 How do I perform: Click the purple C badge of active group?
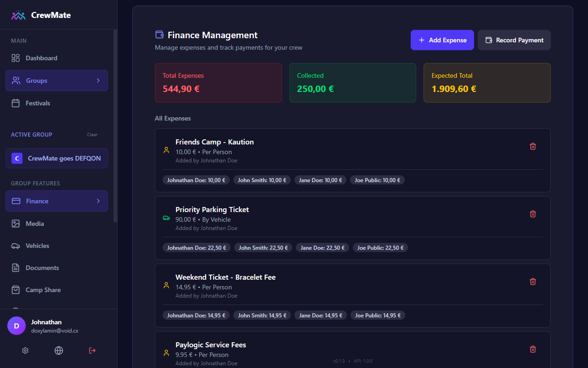17,158
